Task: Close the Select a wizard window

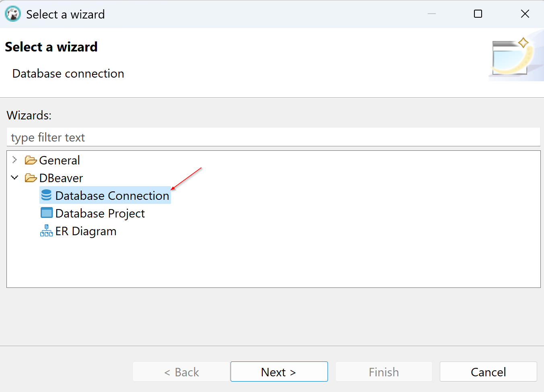Action: click(x=525, y=14)
